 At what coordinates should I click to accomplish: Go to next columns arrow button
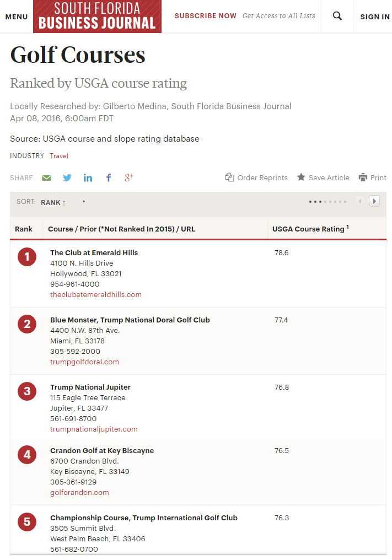374,201
